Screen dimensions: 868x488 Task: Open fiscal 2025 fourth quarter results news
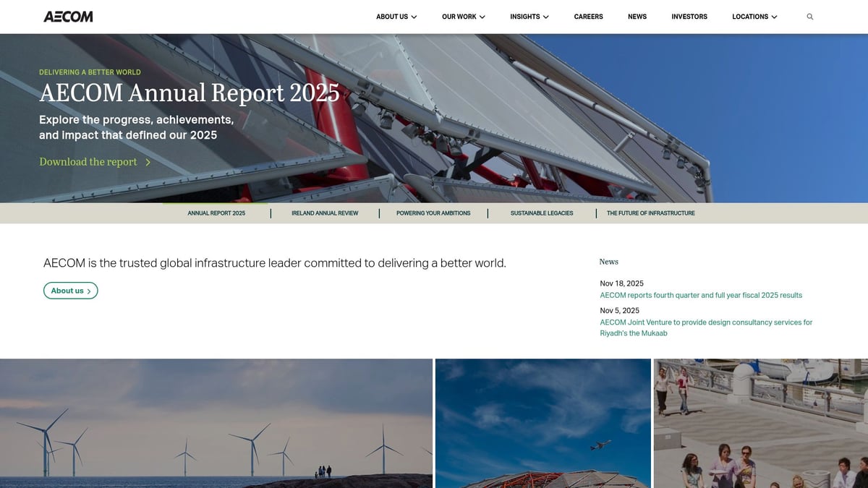coord(701,295)
